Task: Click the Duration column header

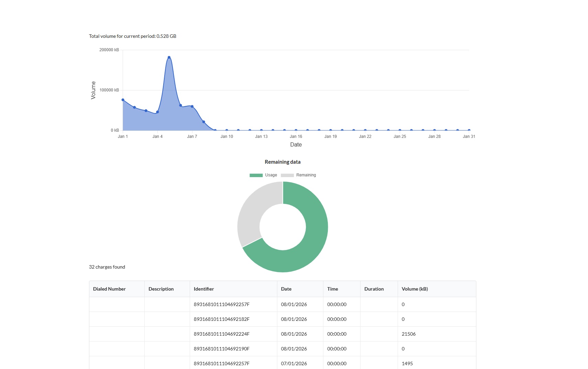Action: [374, 289]
